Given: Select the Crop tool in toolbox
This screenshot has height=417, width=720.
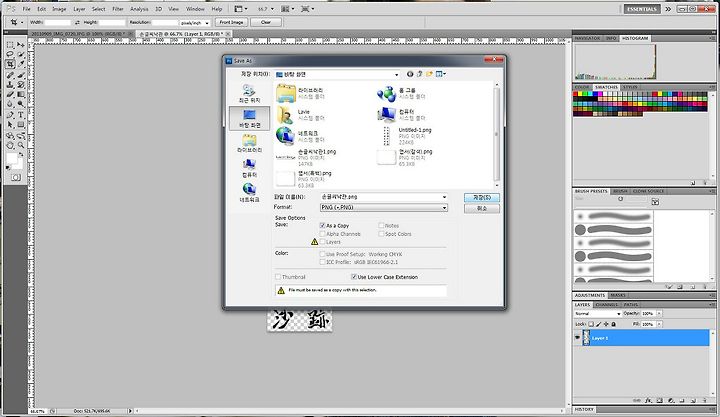Looking at the screenshot, I should (10, 64).
